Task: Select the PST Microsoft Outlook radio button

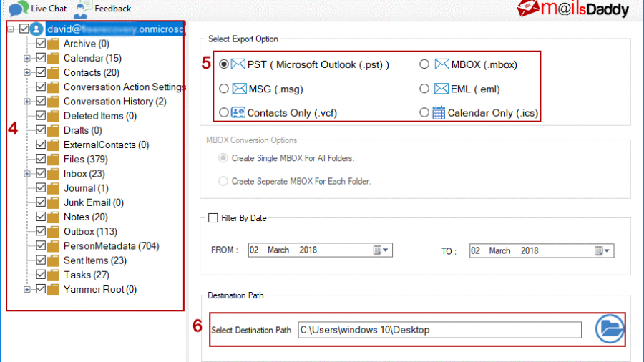Action: coord(224,64)
